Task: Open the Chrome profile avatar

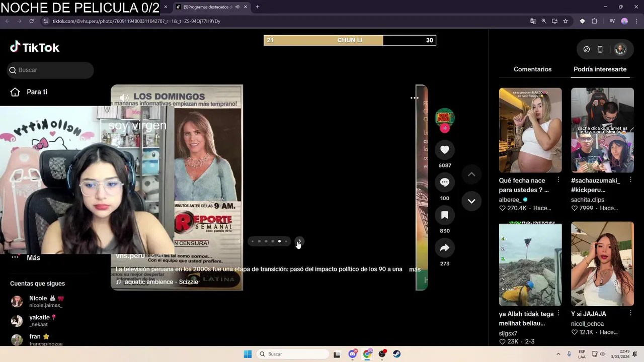Action: [x=624, y=21]
